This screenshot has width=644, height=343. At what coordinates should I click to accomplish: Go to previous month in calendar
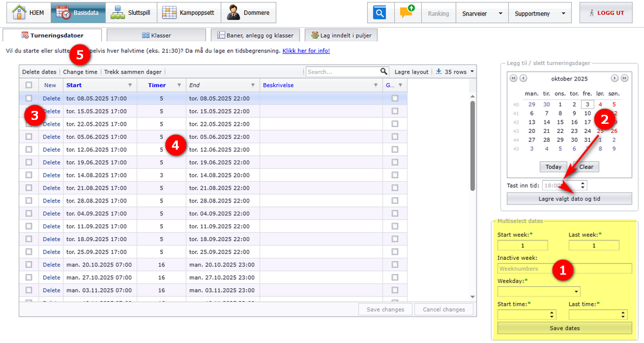coord(524,78)
